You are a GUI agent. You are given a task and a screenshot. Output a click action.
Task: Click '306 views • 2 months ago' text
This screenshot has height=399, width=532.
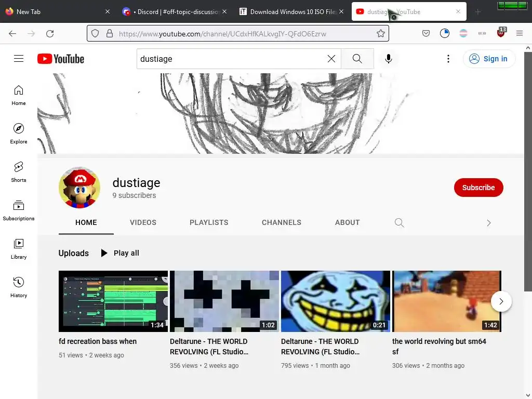pyautogui.click(x=428, y=366)
